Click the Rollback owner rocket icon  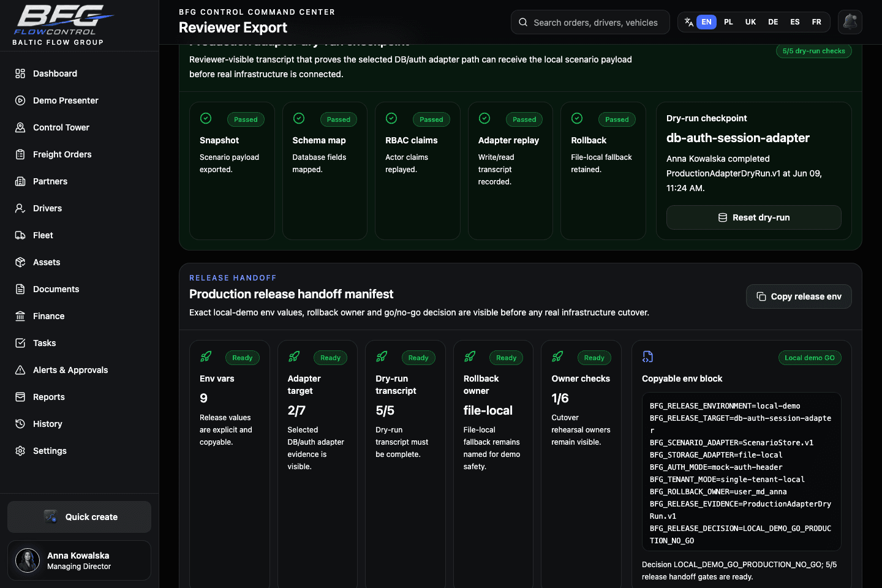click(x=470, y=356)
